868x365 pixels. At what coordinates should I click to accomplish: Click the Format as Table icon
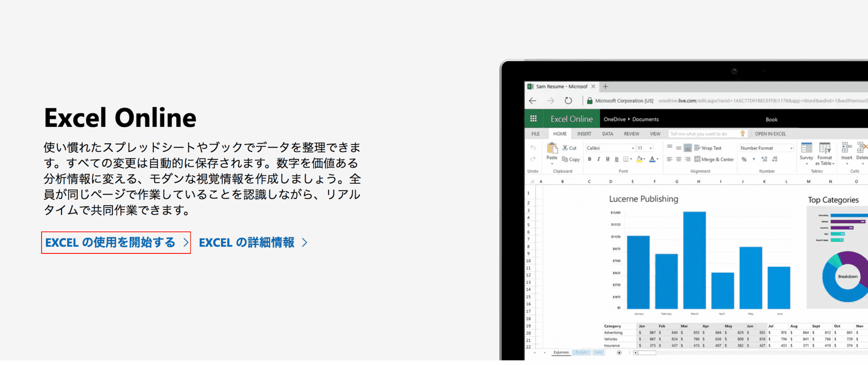(825, 148)
